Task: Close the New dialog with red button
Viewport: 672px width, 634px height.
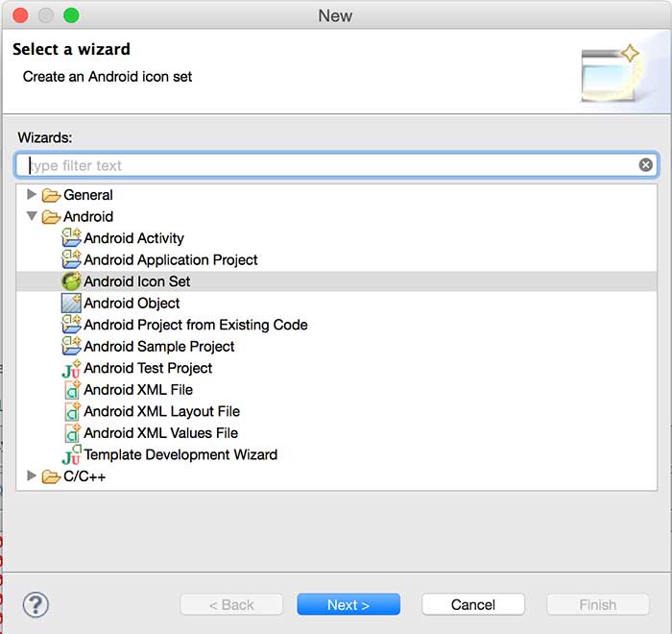Action: click(x=20, y=15)
